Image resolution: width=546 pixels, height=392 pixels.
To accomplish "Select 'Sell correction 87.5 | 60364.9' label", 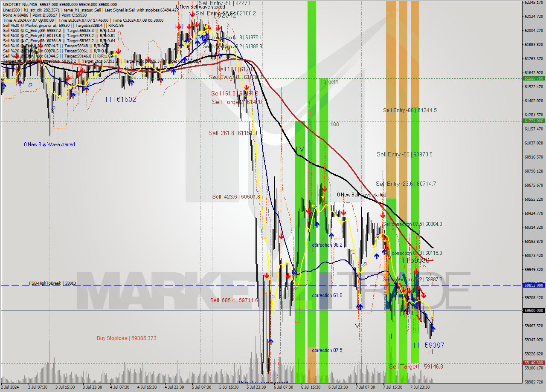I will [x=412, y=224].
